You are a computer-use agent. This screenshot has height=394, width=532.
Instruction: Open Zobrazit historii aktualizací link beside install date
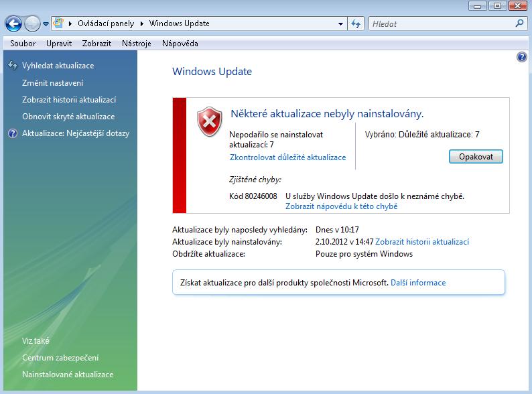422,242
